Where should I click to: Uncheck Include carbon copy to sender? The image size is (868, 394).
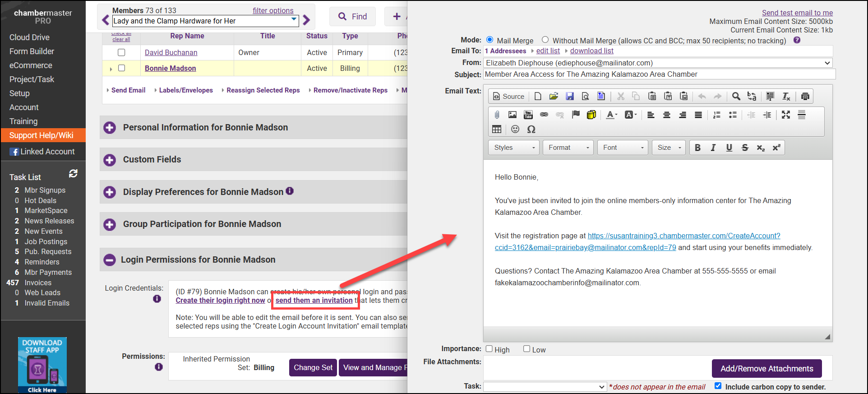pos(718,386)
